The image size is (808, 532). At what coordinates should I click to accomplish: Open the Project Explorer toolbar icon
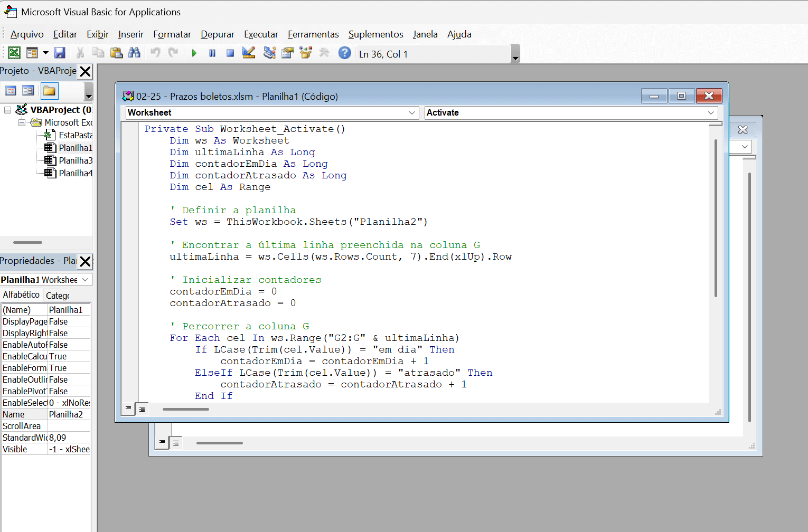[270, 53]
